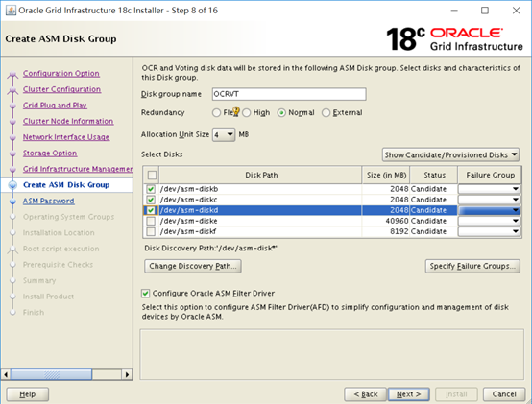Uncheck the /dev/asm-diskb checkbox
532x404 pixels.
click(151, 189)
